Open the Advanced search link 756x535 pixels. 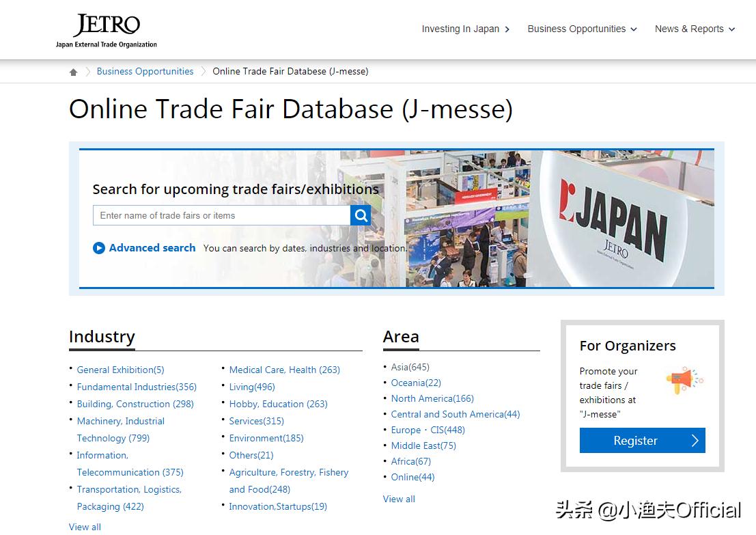152,248
